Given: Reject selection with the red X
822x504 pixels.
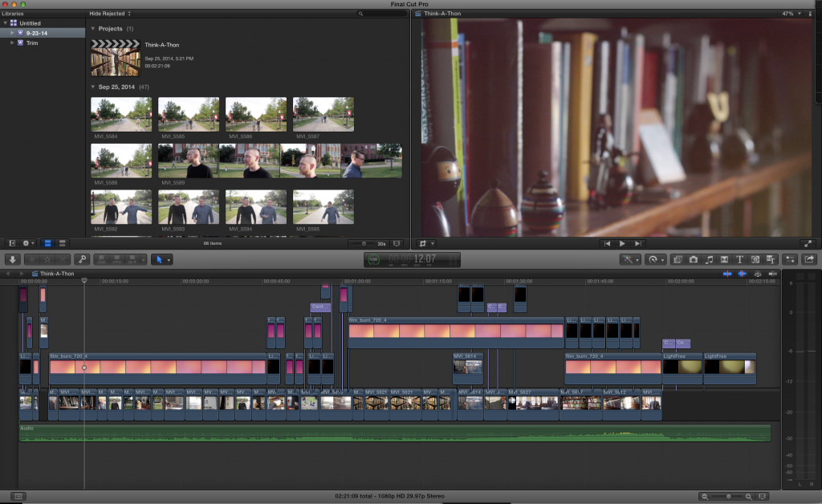Looking at the screenshot, I should [x=63, y=259].
